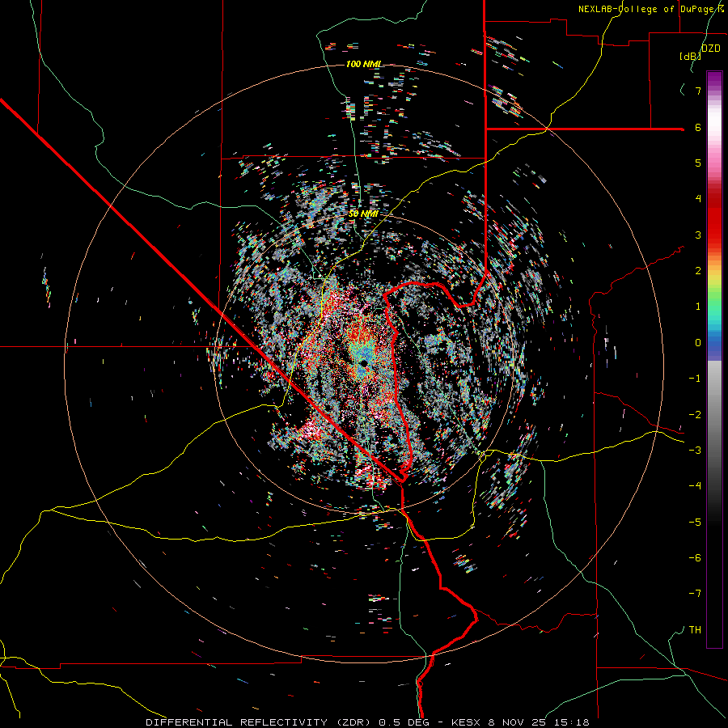
Task: Click the "1" value on the color scale
Action: click(698, 307)
